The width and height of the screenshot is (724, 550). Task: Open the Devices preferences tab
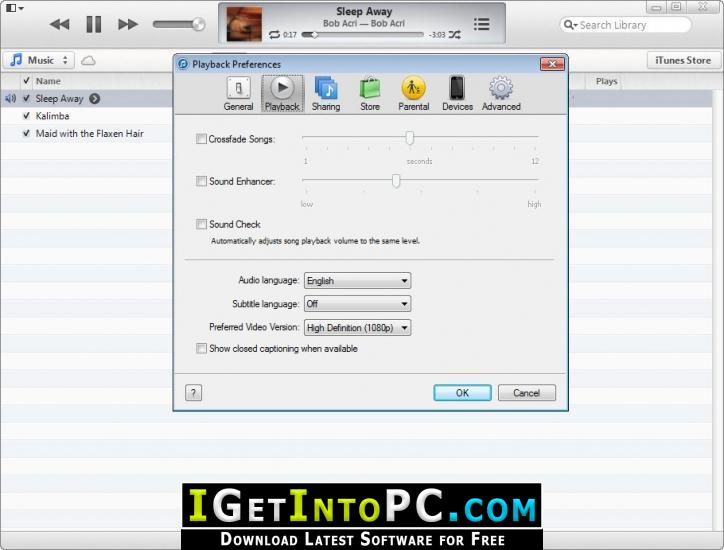[x=457, y=94]
